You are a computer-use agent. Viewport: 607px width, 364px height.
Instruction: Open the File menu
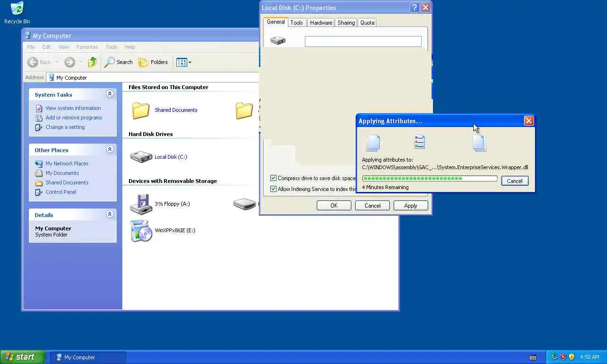(x=31, y=47)
